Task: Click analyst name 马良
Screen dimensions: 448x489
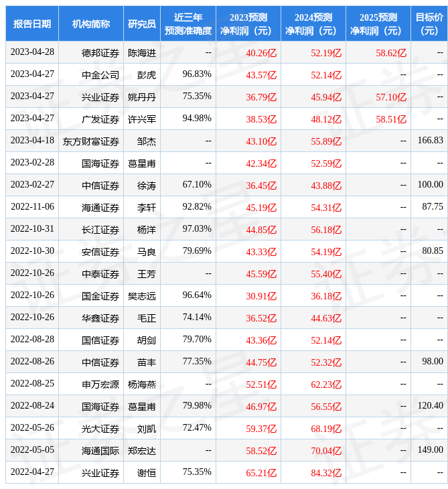Action: tap(147, 252)
